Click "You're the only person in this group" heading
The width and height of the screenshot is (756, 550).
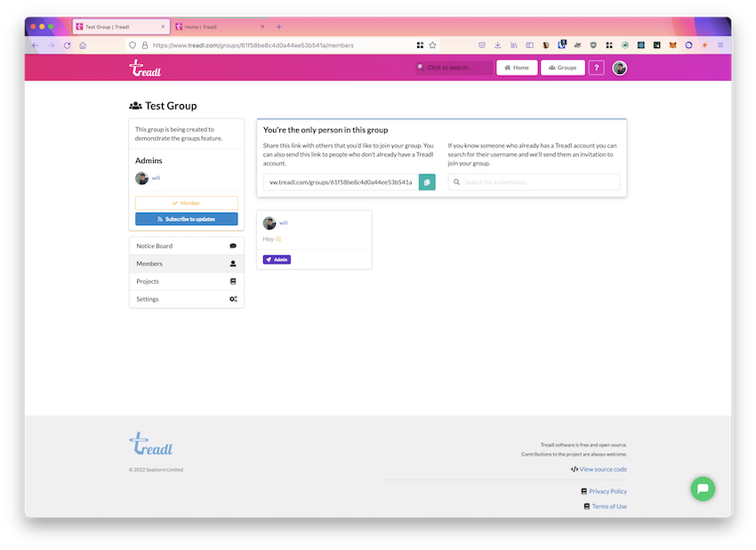(x=326, y=130)
